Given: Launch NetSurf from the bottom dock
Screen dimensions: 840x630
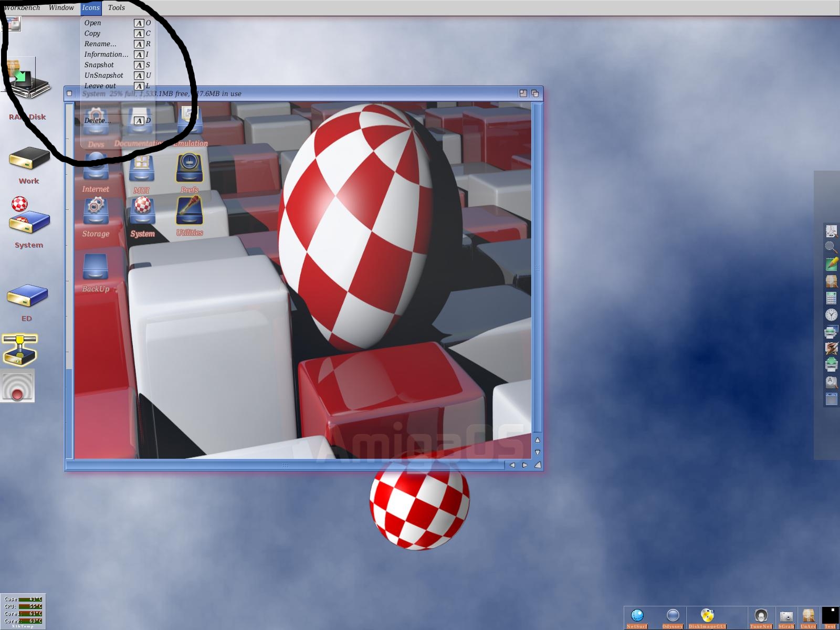Looking at the screenshot, I should click(x=637, y=615).
